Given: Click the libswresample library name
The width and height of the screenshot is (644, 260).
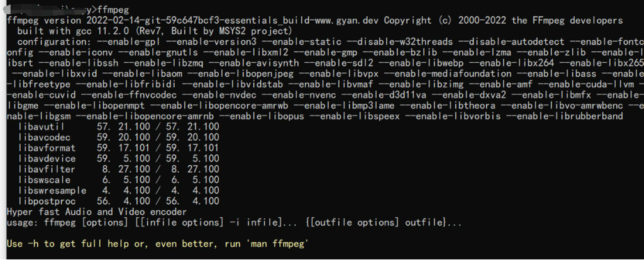Looking at the screenshot, I should point(52,191).
